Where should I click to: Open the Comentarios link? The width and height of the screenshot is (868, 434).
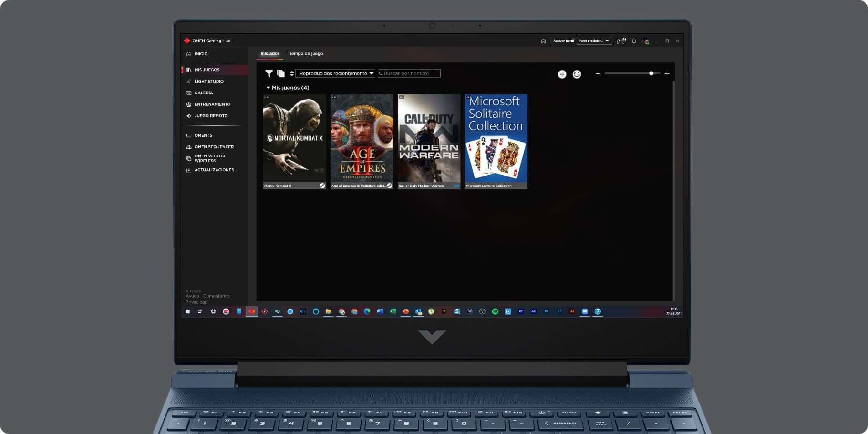click(217, 296)
